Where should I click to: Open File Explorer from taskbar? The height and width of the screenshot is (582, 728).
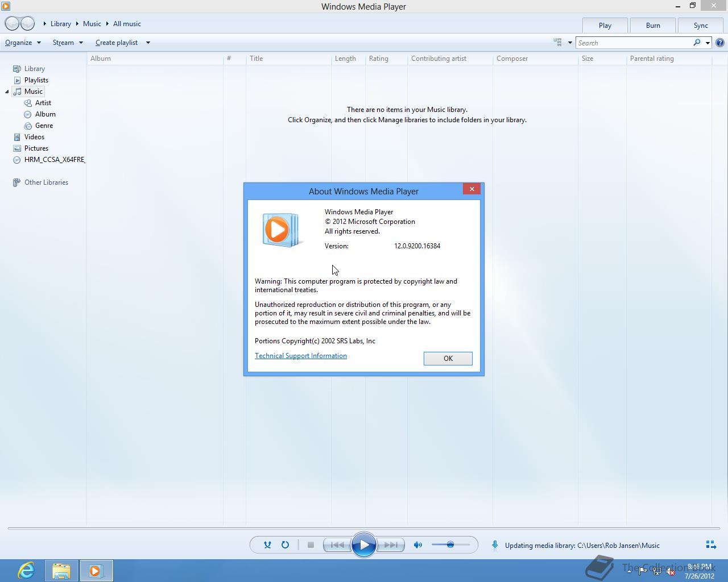pyautogui.click(x=61, y=570)
